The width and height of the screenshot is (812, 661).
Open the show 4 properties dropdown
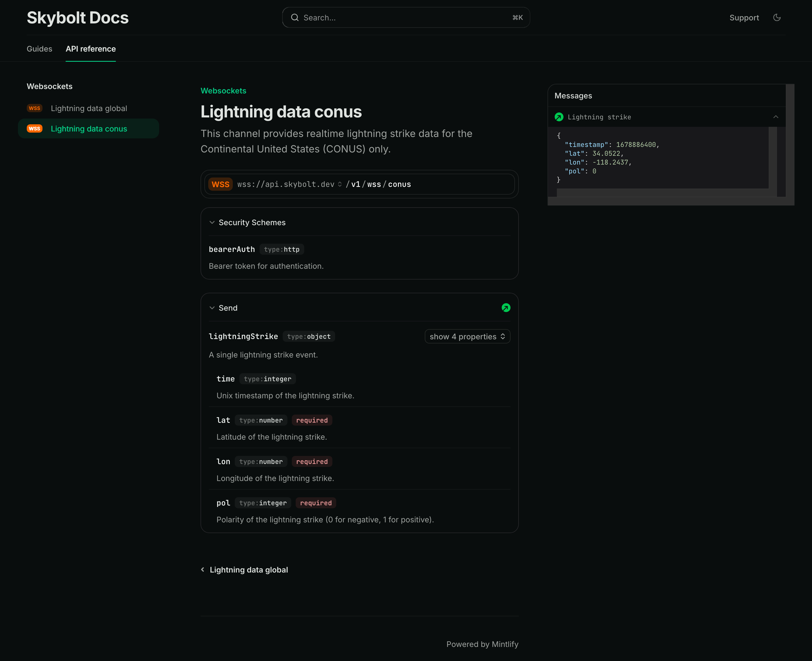pos(467,336)
